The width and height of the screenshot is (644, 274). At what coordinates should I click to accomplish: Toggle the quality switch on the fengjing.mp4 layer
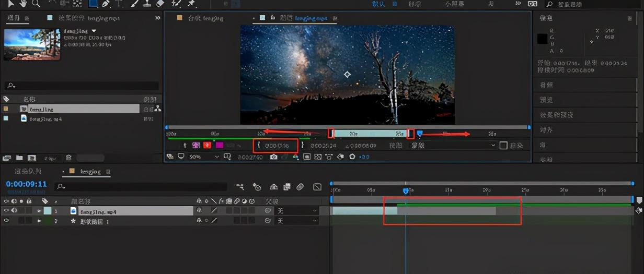[x=214, y=211]
